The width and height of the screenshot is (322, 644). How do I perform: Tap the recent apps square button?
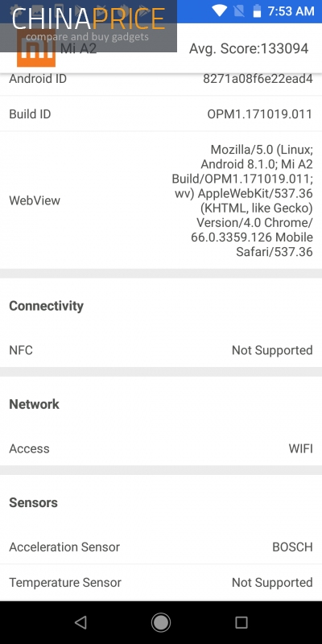[x=241, y=622]
